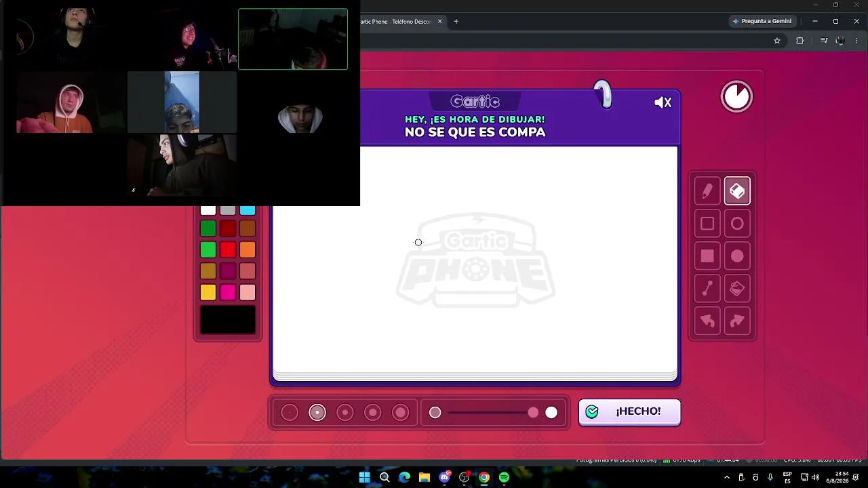The image size is (868, 488).
Task: Pick the brown color swatch
Action: pos(248,228)
